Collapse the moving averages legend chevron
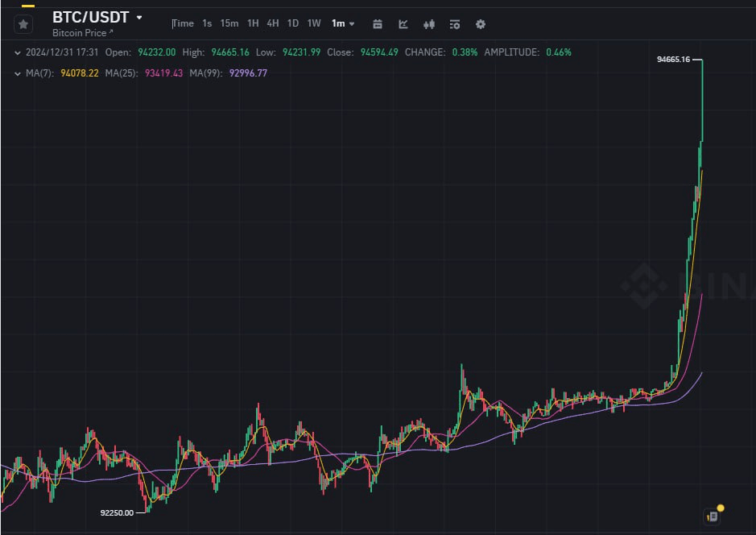This screenshot has height=535, width=756. (16, 72)
